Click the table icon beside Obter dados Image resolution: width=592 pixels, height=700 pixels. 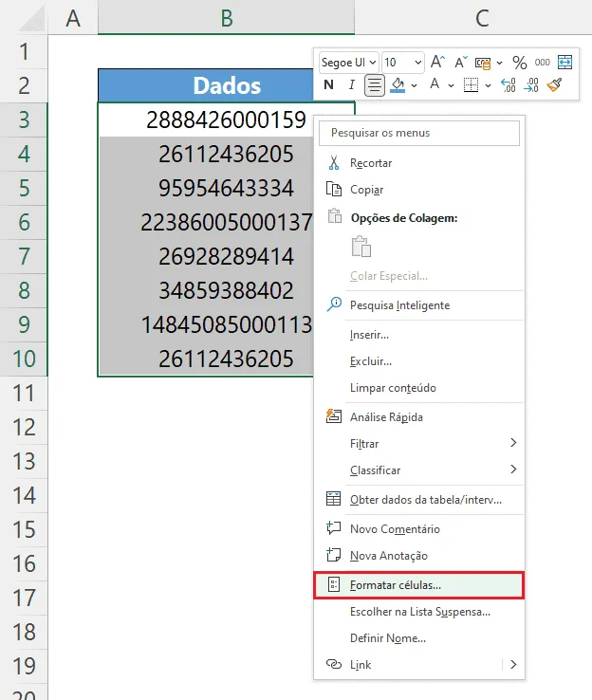pos(334,499)
